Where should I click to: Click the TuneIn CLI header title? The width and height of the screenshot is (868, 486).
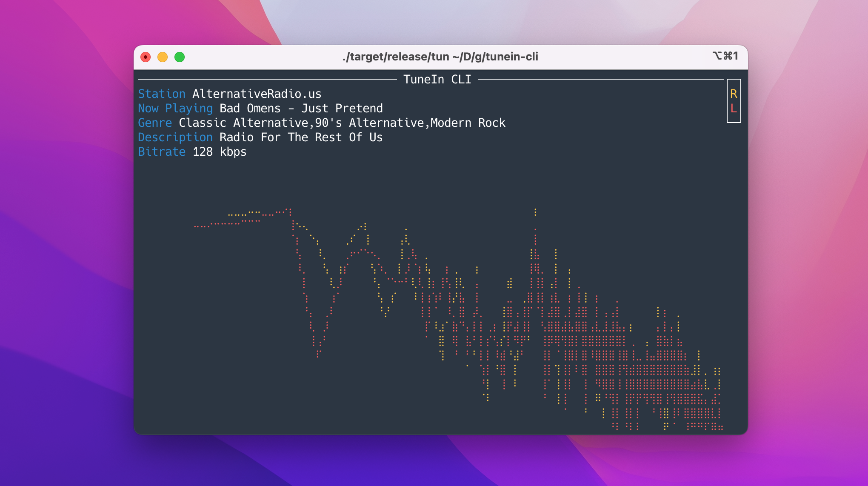[437, 80]
